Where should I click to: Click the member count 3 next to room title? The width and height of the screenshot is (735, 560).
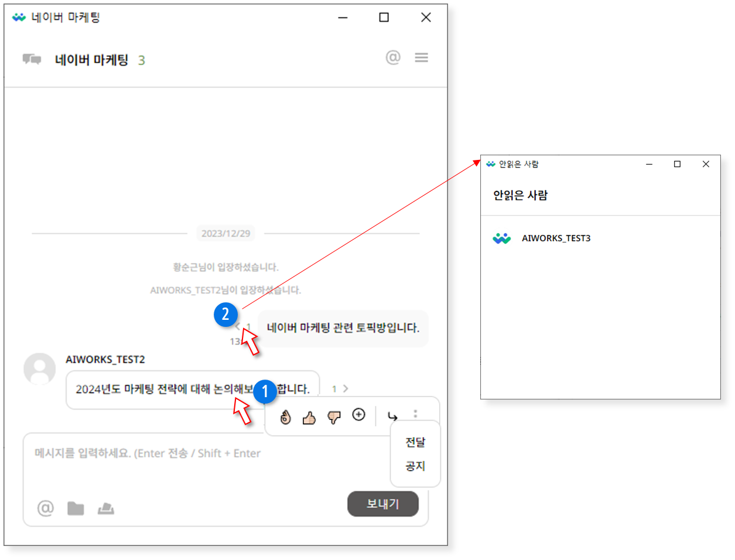[141, 60]
